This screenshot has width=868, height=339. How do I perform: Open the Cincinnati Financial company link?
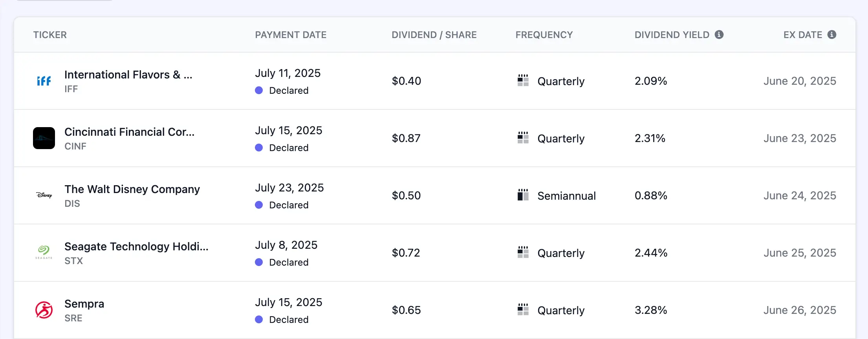pyautogui.click(x=129, y=132)
